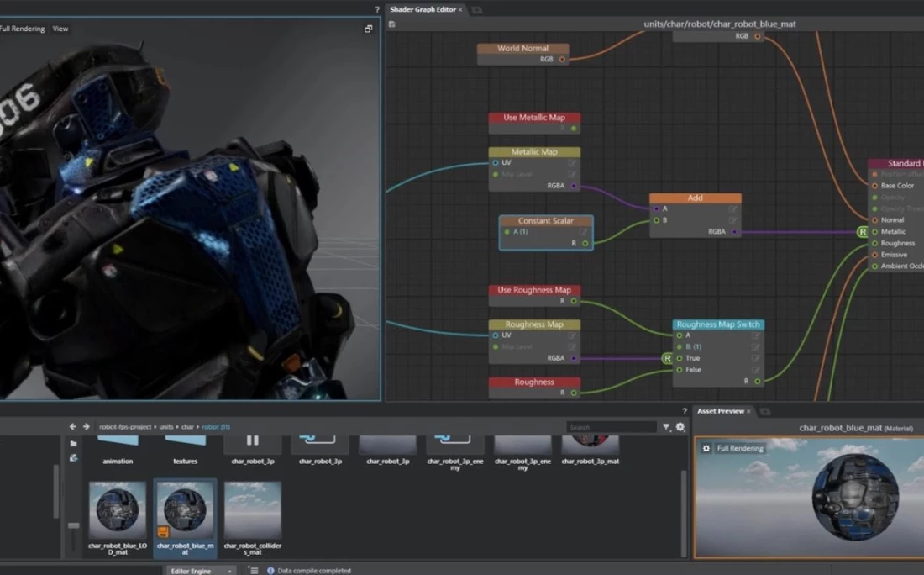Open the Editor Engine dropdown in status bar
This screenshot has width=924, height=575.
(x=199, y=571)
